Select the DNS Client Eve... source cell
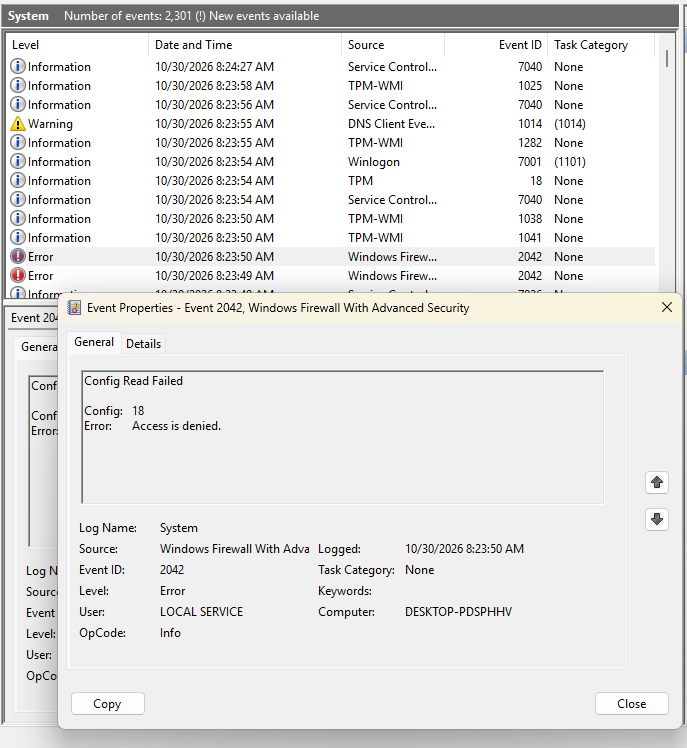Image resolution: width=687 pixels, height=748 pixels. 391,124
